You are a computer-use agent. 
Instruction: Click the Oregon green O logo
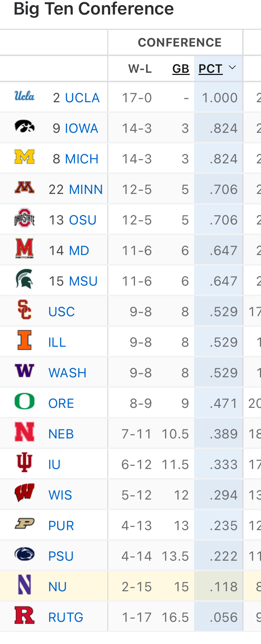coord(24,402)
